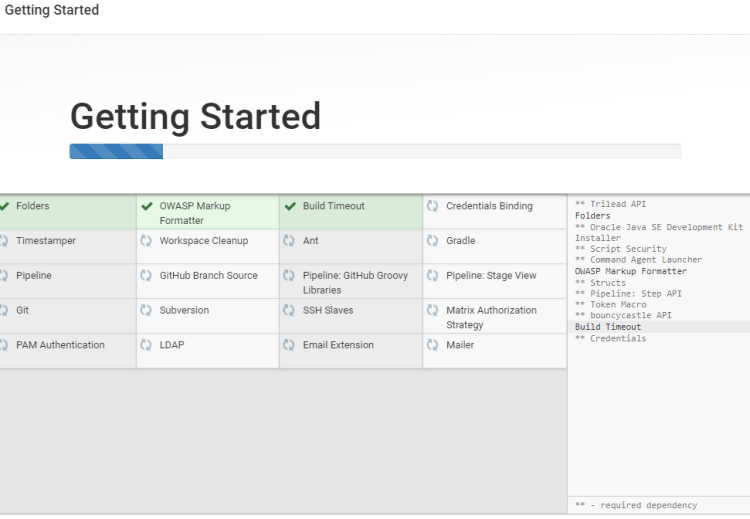Viewport: 750px width, 519px height.
Task: Click the pending icon for Email Extension
Action: point(289,345)
